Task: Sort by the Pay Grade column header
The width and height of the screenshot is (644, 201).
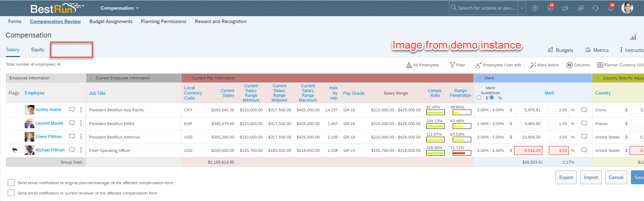Action: point(354,93)
